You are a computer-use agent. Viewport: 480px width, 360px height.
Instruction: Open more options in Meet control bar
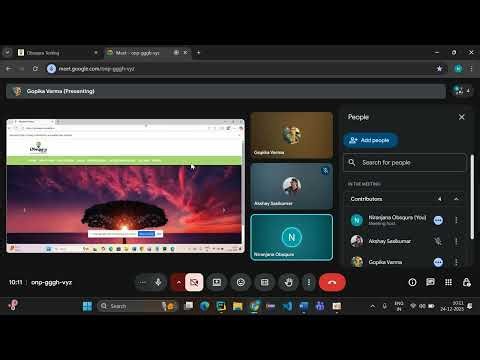click(309, 282)
